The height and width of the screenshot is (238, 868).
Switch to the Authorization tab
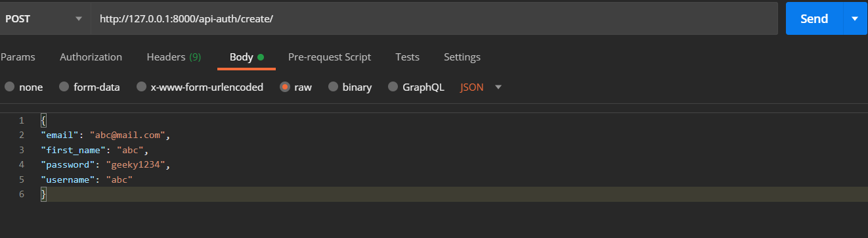click(91, 57)
